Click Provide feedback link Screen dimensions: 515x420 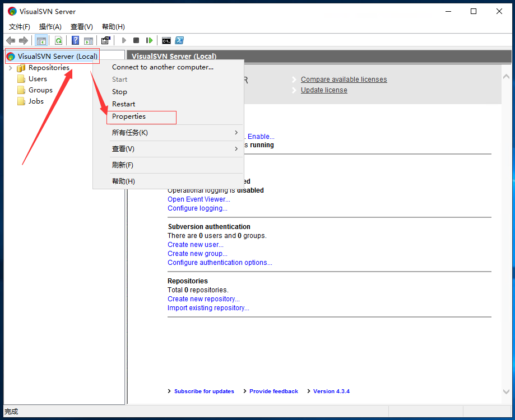[273, 391]
